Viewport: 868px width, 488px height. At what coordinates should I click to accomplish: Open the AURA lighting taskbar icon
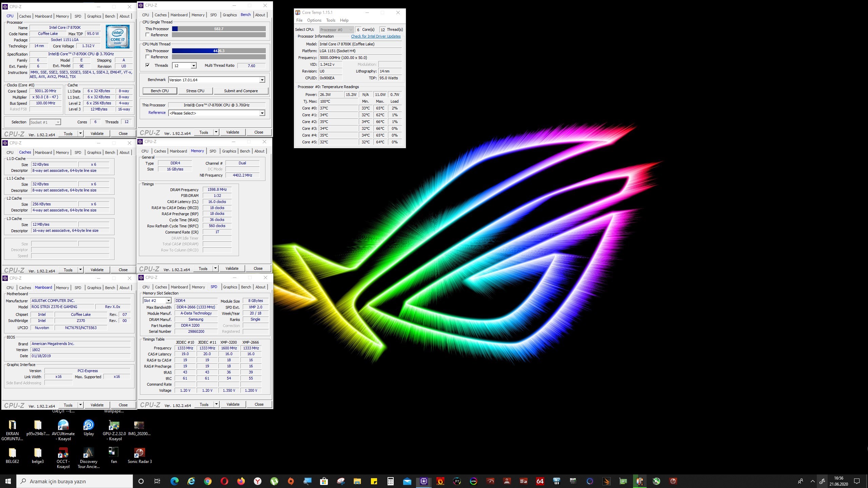coord(474,481)
